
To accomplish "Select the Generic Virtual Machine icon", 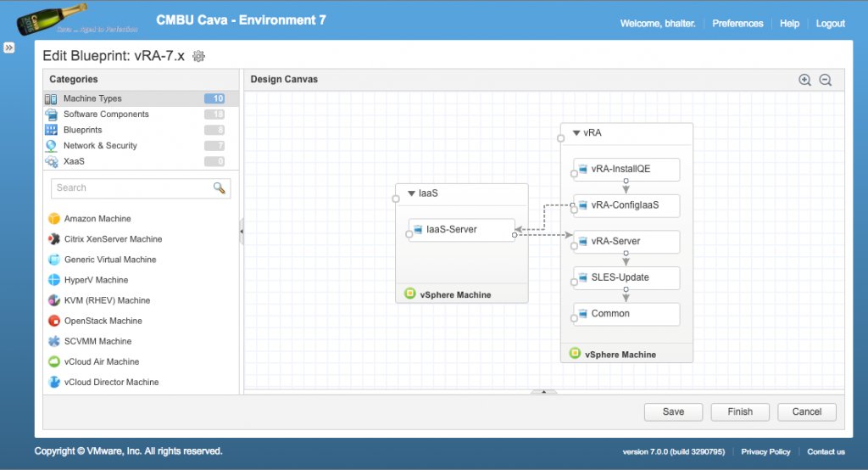I will coord(53,260).
